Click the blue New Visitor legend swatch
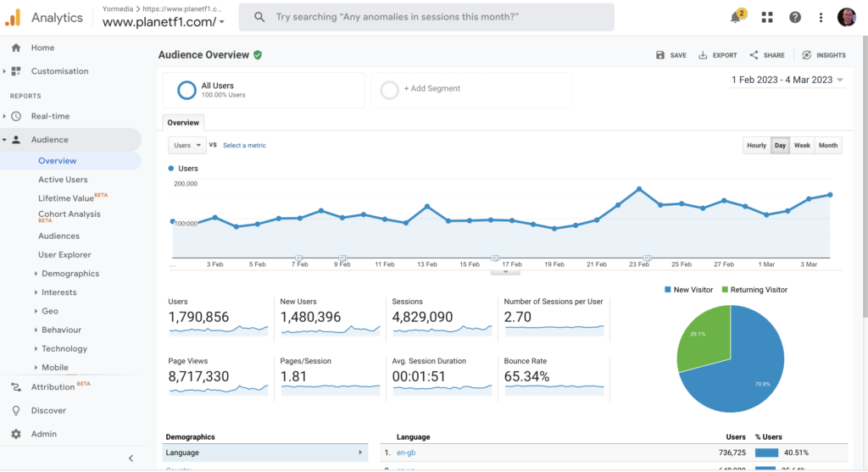Screen dimensions: 868x472 tap(668, 290)
